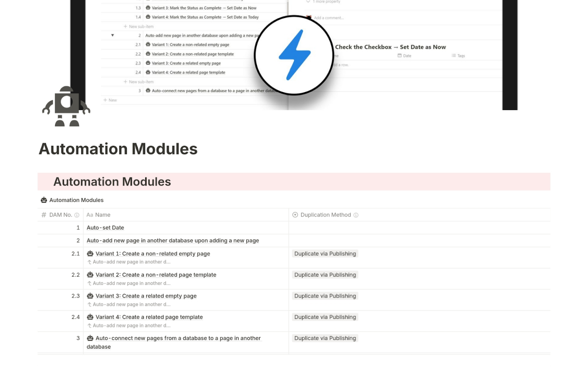
Task: Click the list icon next to Tags property
Action: 454,55
